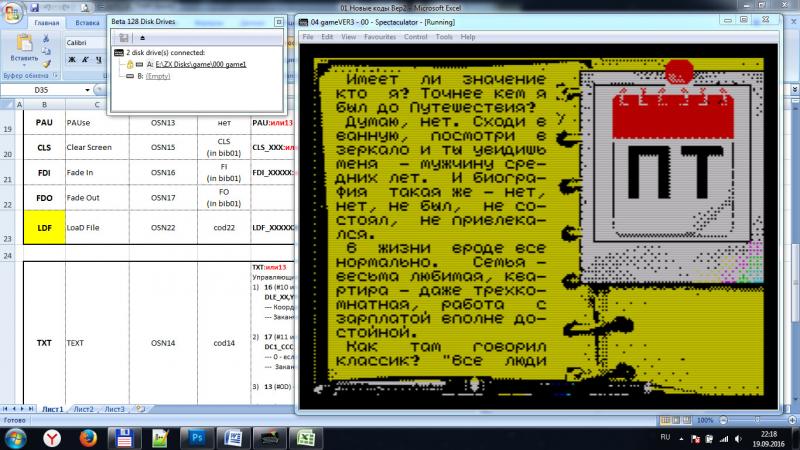The width and height of the screenshot is (800, 450).
Task: Click the eject icon in Disk Drives toolbar
Action: 142,36
